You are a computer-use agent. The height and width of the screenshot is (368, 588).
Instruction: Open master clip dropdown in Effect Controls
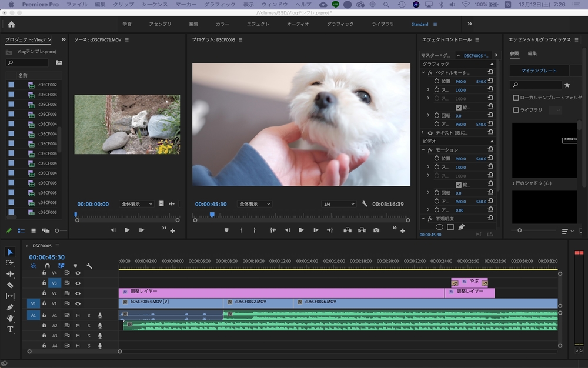tap(458, 55)
